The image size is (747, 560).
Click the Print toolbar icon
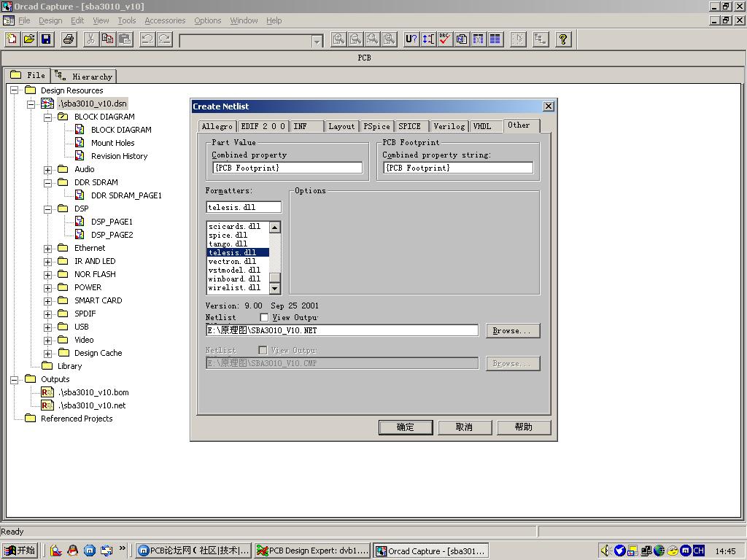click(69, 39)
